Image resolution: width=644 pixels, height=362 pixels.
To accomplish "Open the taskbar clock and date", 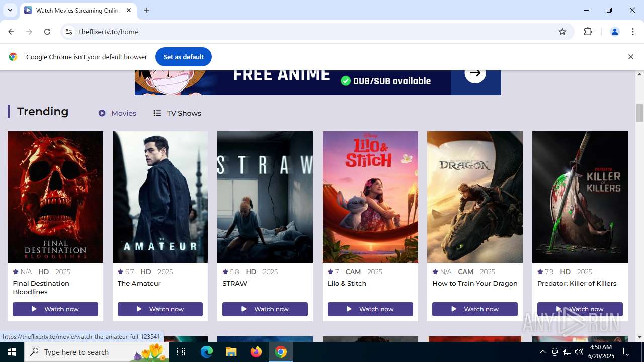I will (600, 352).
